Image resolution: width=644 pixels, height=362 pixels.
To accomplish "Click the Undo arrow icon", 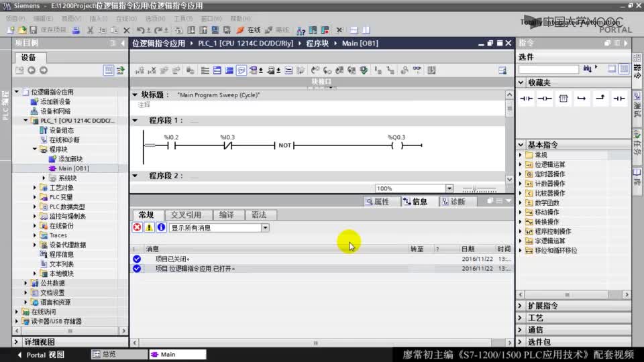I will pos(140,30).
